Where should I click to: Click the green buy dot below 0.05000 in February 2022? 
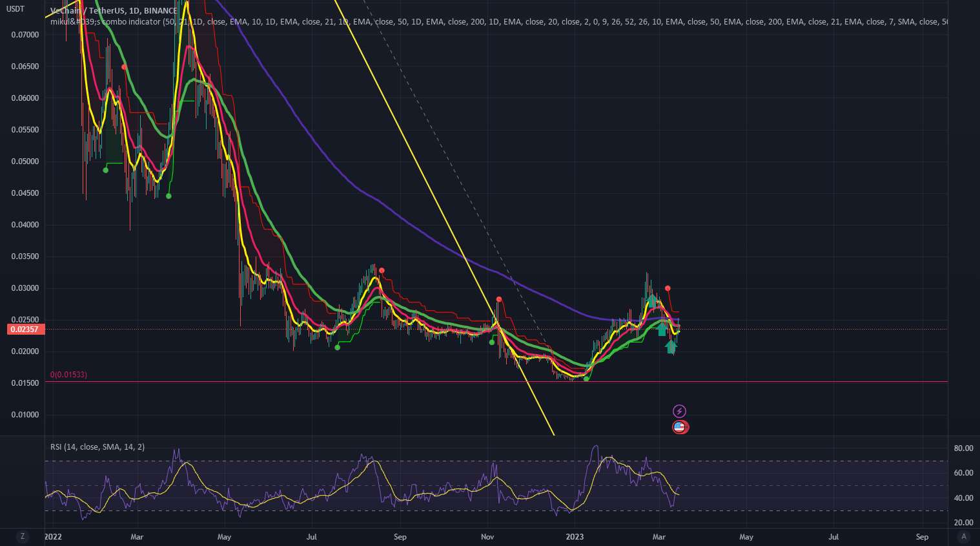(x=106, y=170)
